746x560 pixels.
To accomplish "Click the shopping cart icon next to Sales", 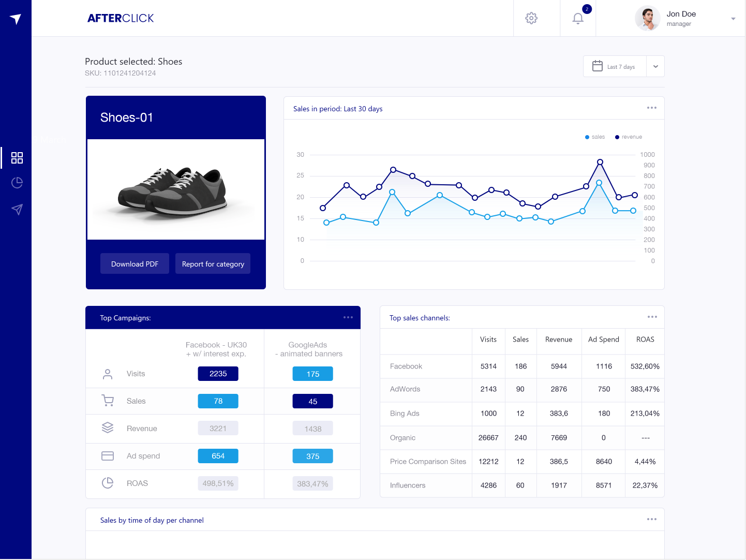I will (108, 400).
